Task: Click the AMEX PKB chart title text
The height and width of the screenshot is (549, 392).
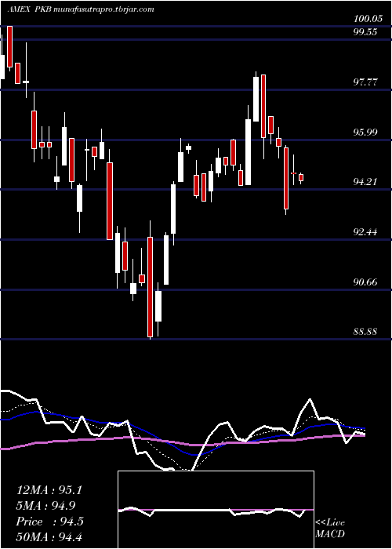Action: pos(81,9)
